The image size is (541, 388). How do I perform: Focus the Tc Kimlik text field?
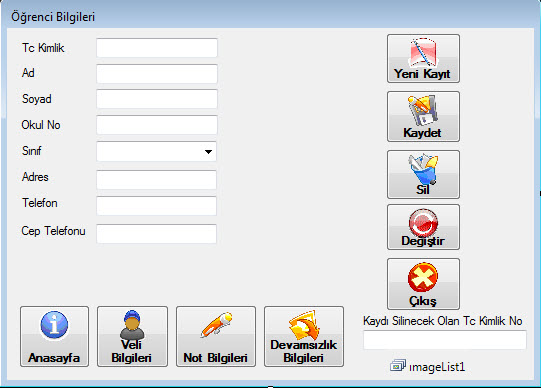(157, 48)
